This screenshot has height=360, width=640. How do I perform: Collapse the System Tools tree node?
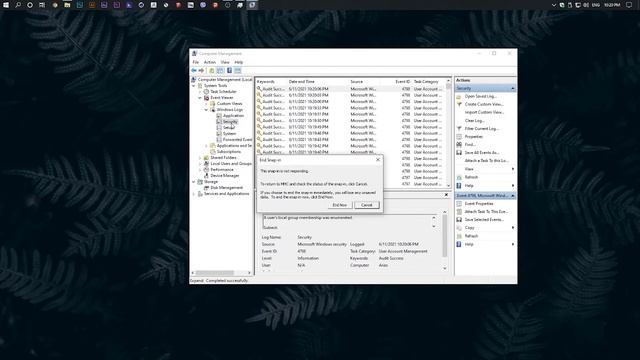[194, 86]
